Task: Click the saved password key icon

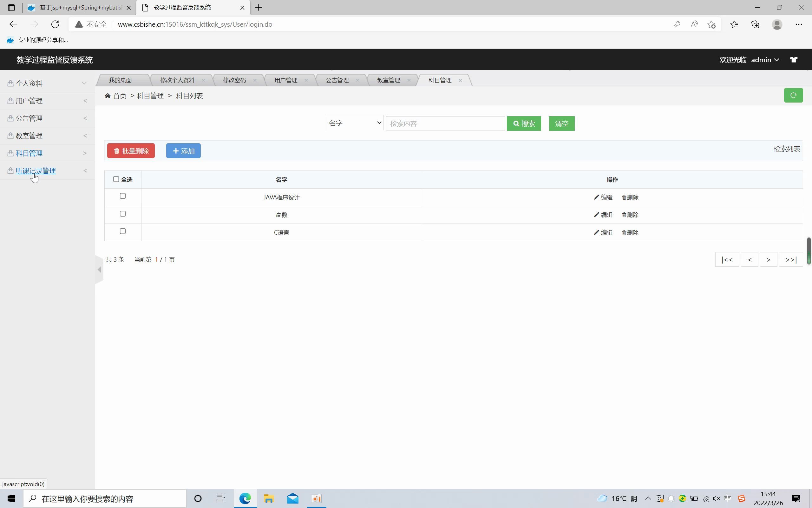Action: [677, 24]
